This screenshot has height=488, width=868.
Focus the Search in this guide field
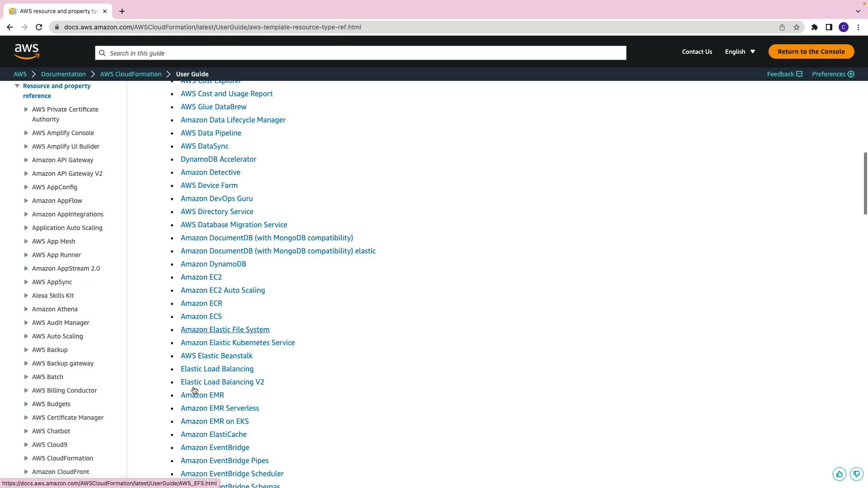360,53
